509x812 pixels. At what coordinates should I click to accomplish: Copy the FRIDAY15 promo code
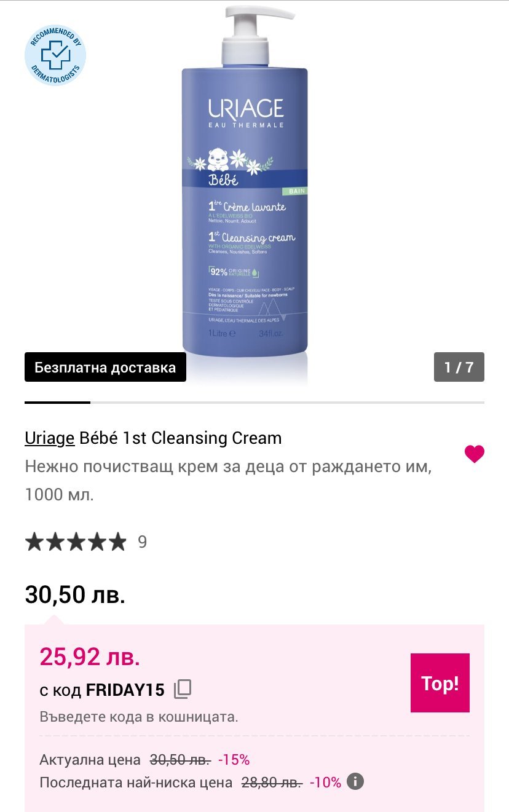pyautogui.click(x=183, y=690)
